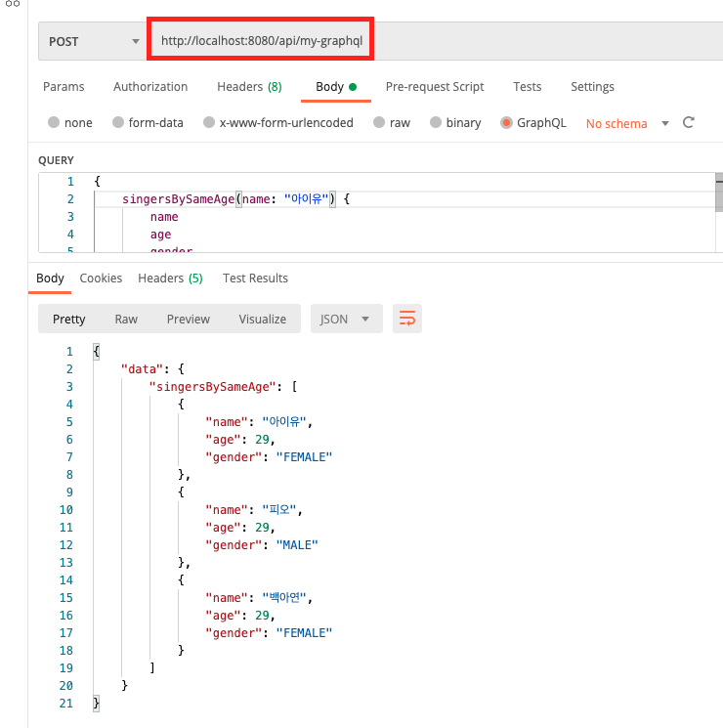Click the "MALE" gender value on line 12
Image resolution: width=723 pixels, height=728 pixels.
(297, 545)
